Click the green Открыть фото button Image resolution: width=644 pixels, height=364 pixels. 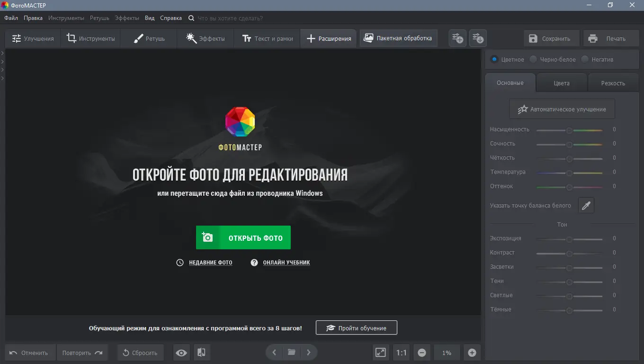243,237
